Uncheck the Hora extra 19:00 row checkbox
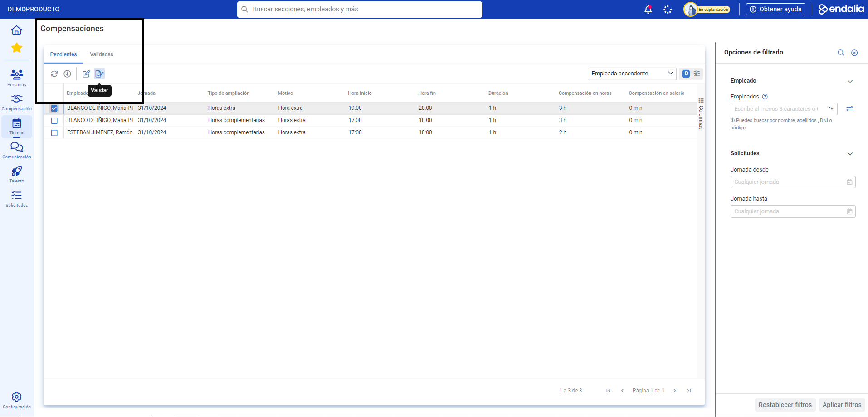The width and height of the screenshot is (868, 417). (54, 108)
